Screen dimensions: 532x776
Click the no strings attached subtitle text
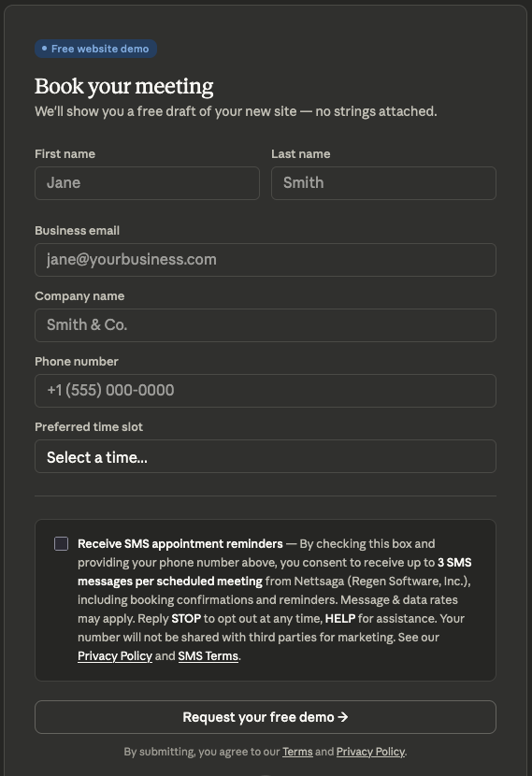click(x=236, y=111)
